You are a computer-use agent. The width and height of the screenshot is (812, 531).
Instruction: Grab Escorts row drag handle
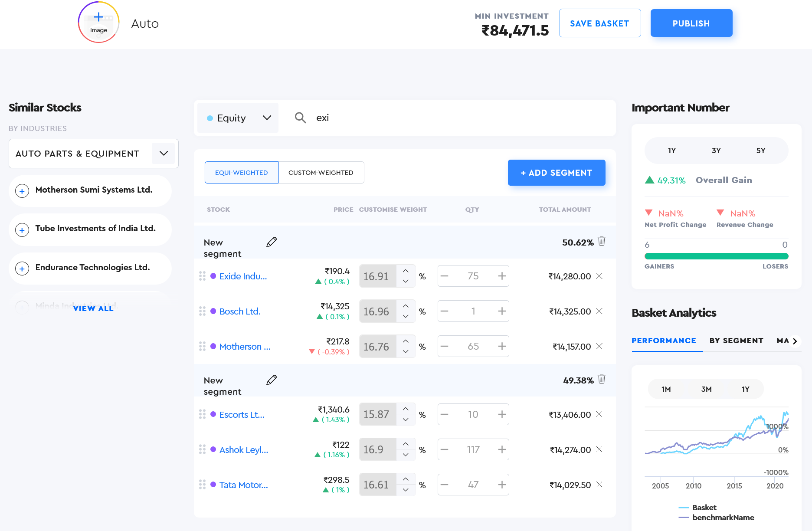pos(202,414)
